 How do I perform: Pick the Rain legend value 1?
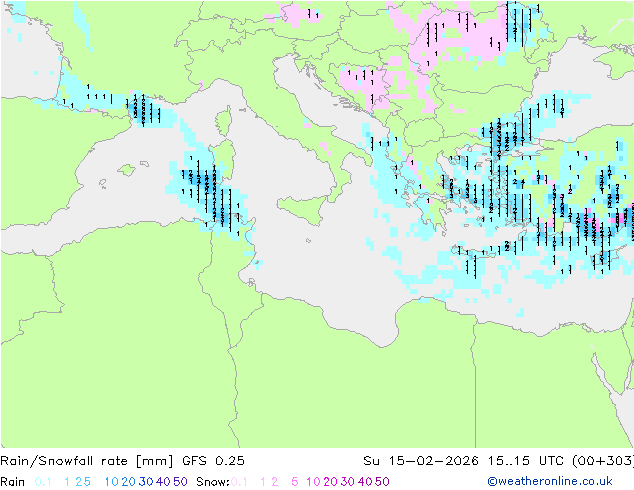tap(67, 482)
